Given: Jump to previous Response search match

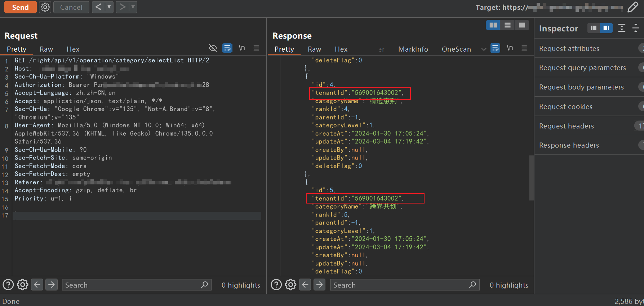Looking at the screenshot, I should pyautogui.click(x=305, y=285).
